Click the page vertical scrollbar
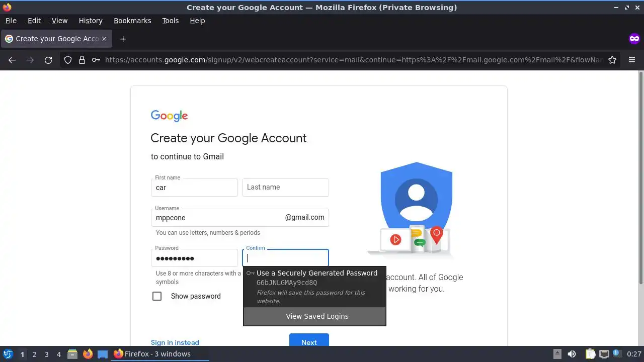Viewport: 644px width, 362px height. click(640, 178)
